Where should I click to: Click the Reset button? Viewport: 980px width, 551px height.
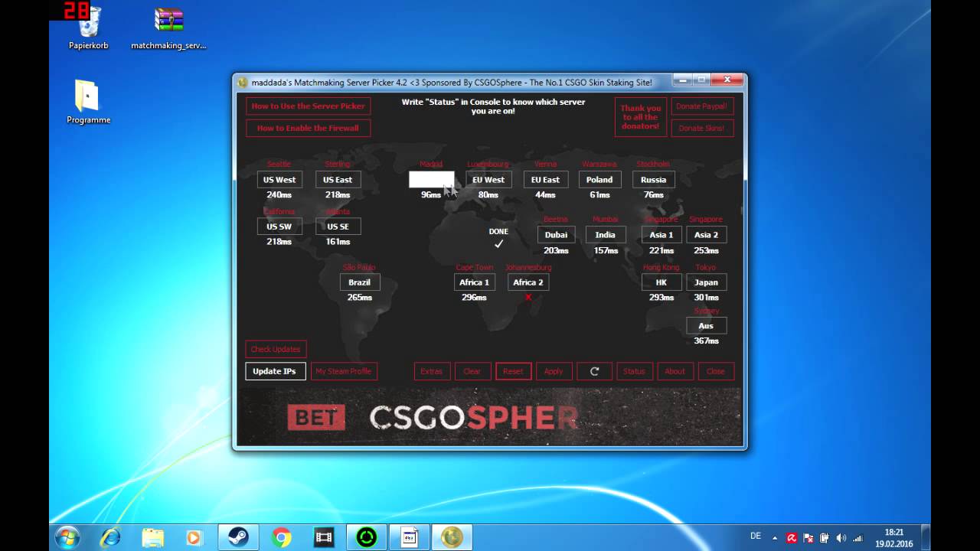pyautogui.click(x=513, y=371)
